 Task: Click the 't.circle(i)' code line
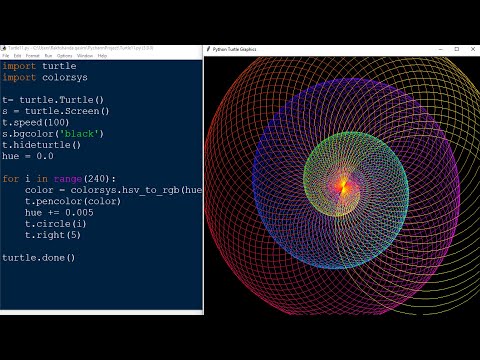(x=56, y=224)
